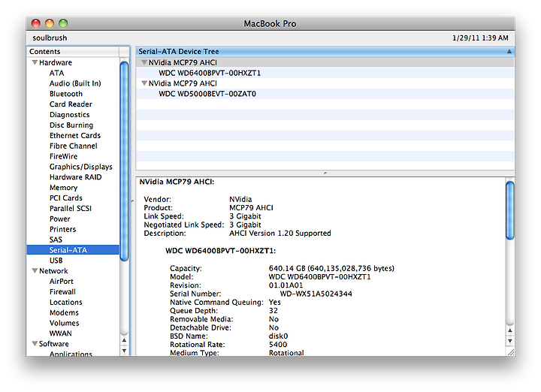Select PCI Cards entry
The image size is (541, 392).
(x=66, y=198)
